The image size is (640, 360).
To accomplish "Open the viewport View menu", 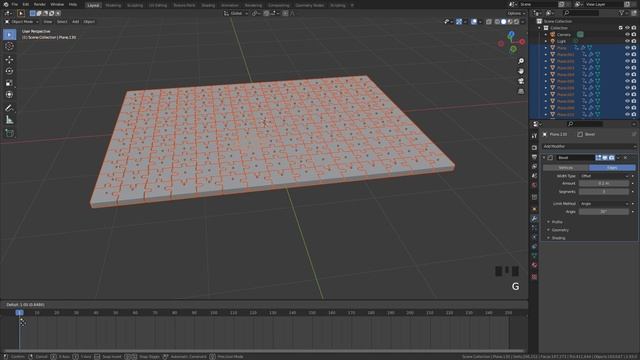I will (x=48, y=22).
